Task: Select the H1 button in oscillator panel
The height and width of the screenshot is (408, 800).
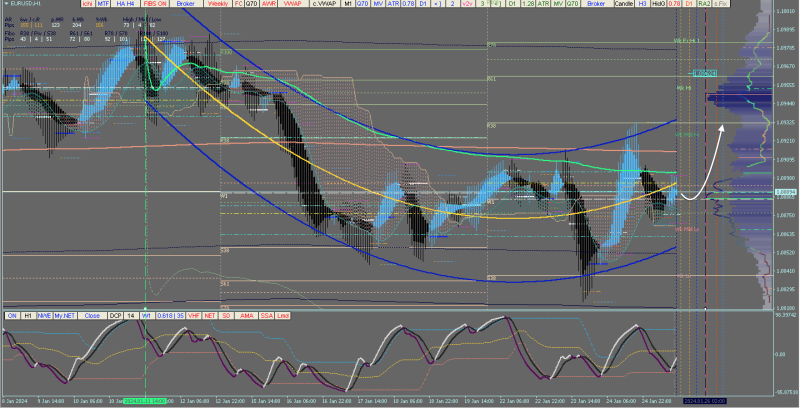Action: [28, 316]
